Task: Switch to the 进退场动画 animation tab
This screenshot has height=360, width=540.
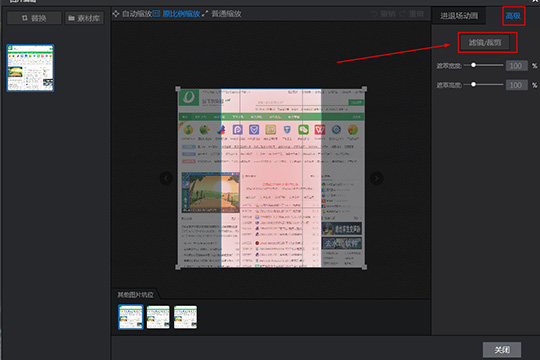Action: (x=459, y=16)
